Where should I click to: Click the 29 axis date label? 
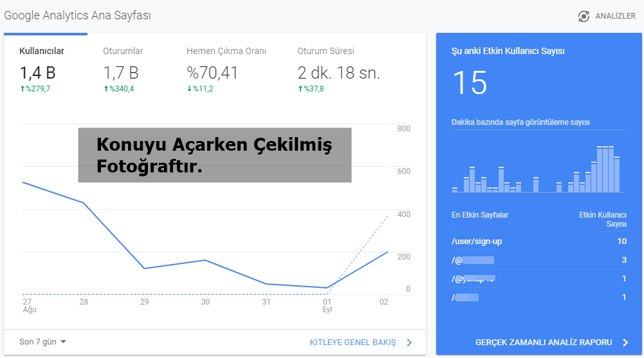pyautogui.click(x=145, y=302)
